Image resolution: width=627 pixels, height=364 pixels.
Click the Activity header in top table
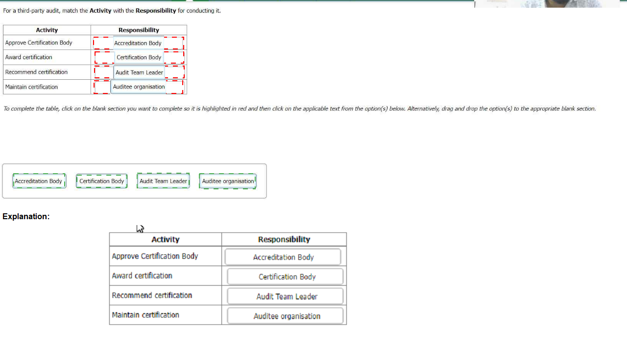click(x=47, y=30)
